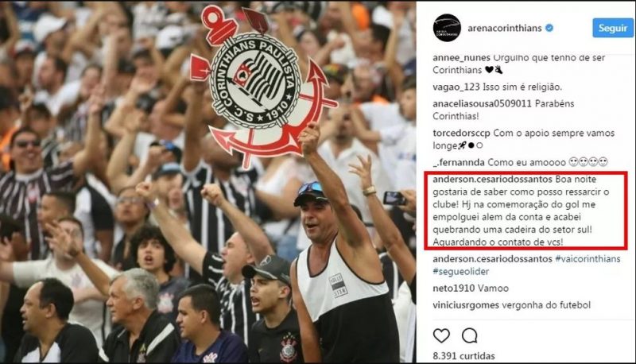Click the fan photo image
Viewport: 636px width, 364px height.
click(x=207, y=182)
